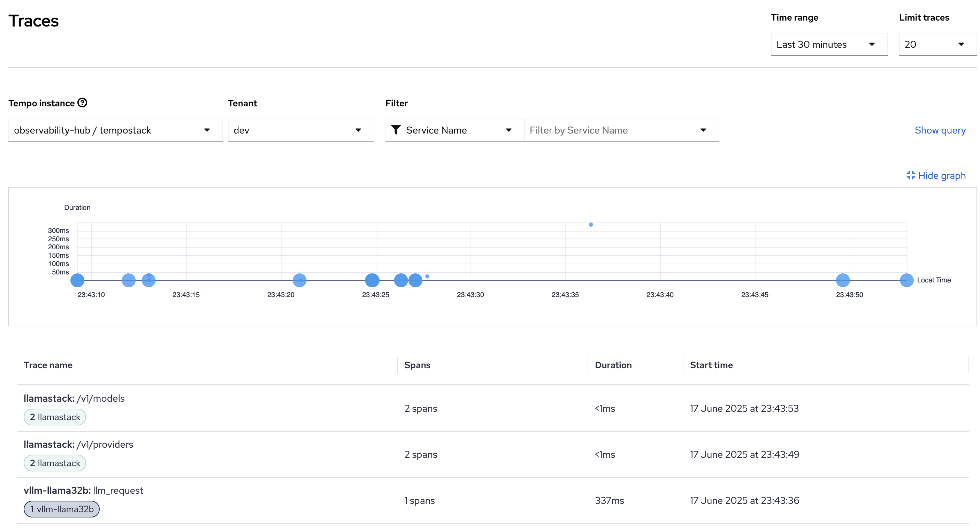Viewport: 980px width, 530px height.
Task: Click the vllm-llama32b service badge
Action: 62,509
